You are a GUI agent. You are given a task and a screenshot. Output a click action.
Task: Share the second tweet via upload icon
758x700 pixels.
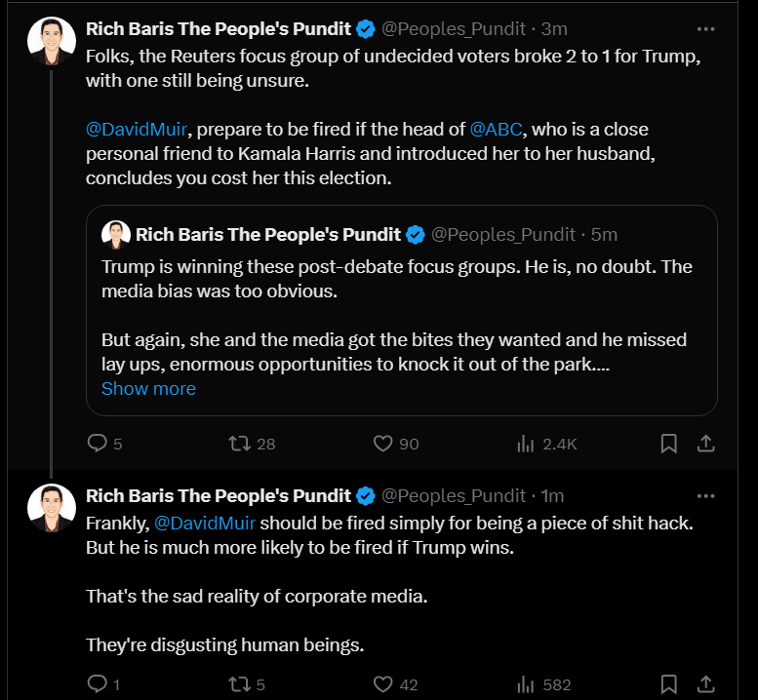pyautogui.click(x=705, y=684)
